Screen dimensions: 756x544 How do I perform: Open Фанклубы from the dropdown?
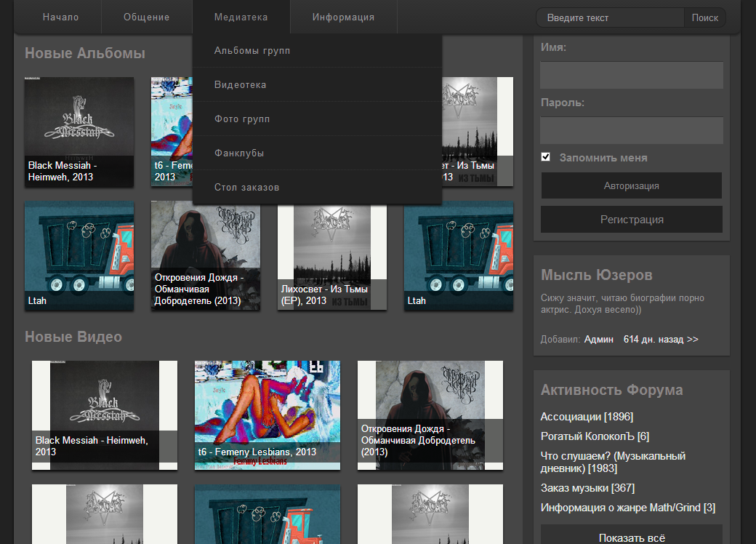coord(238,153)
